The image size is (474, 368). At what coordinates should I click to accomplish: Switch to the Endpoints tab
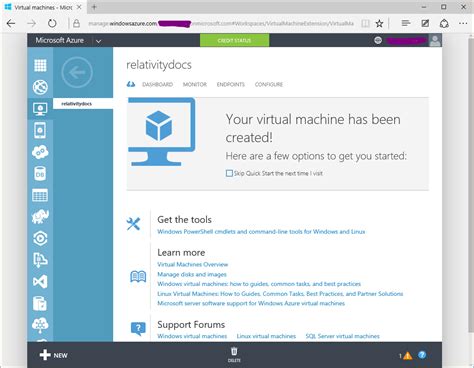point(231,84)
